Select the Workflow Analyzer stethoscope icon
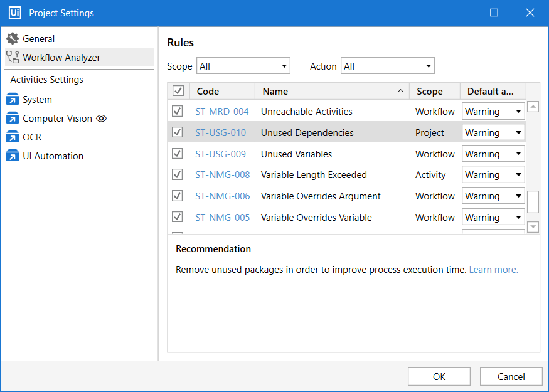 pyautogui.click(x=13, y=58)
